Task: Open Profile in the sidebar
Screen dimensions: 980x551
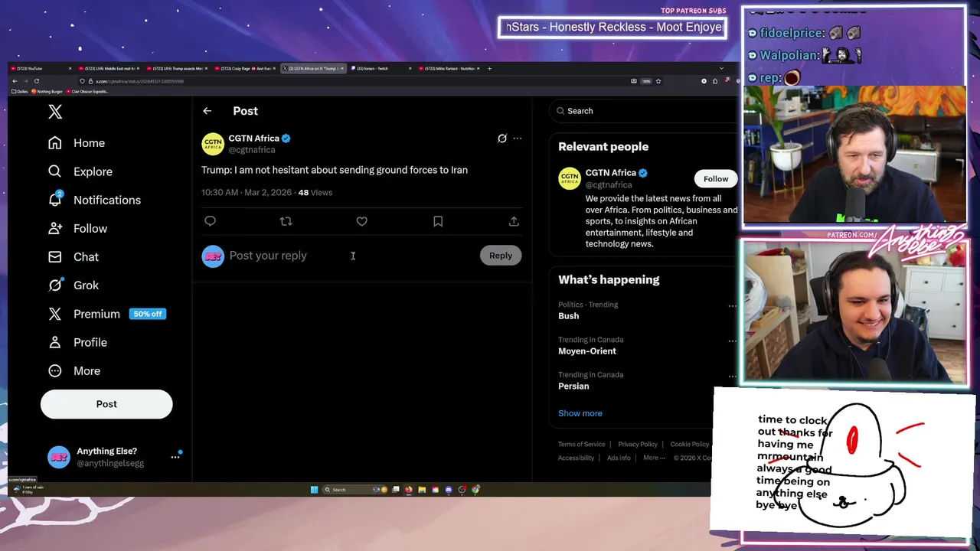Action: (77, 342)
